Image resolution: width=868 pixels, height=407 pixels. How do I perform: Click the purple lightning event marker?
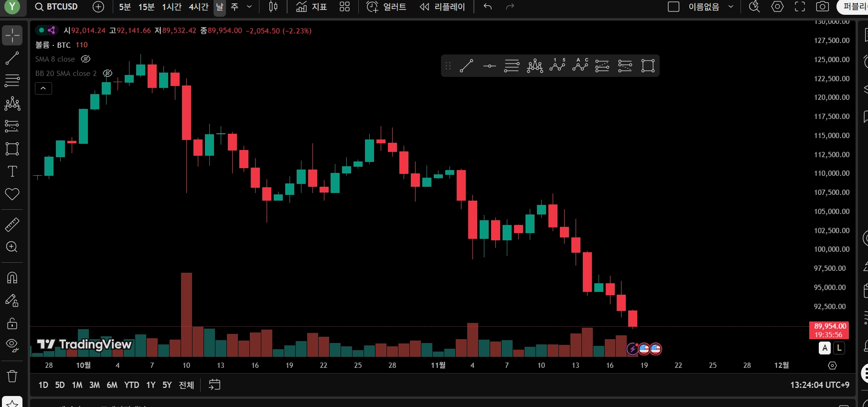click(x=632, y=349)
